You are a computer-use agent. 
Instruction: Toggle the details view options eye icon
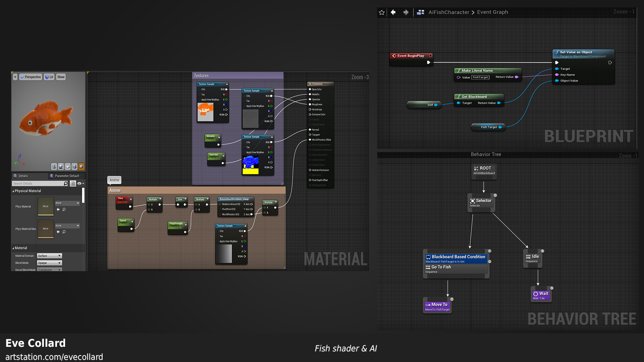click(x=80, y=183)
